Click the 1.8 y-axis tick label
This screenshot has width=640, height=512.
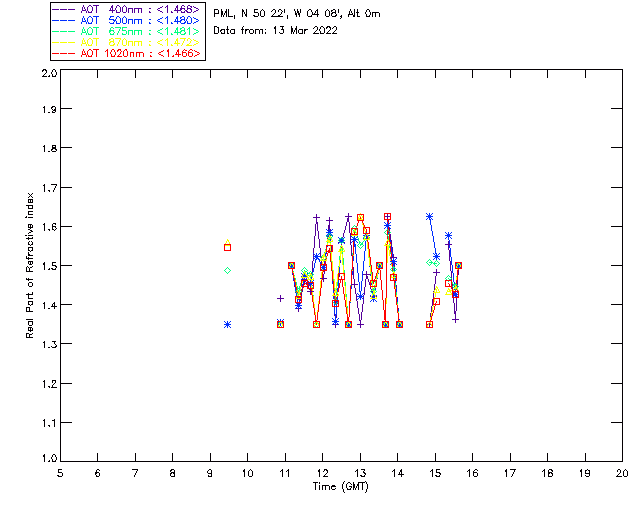49,148
